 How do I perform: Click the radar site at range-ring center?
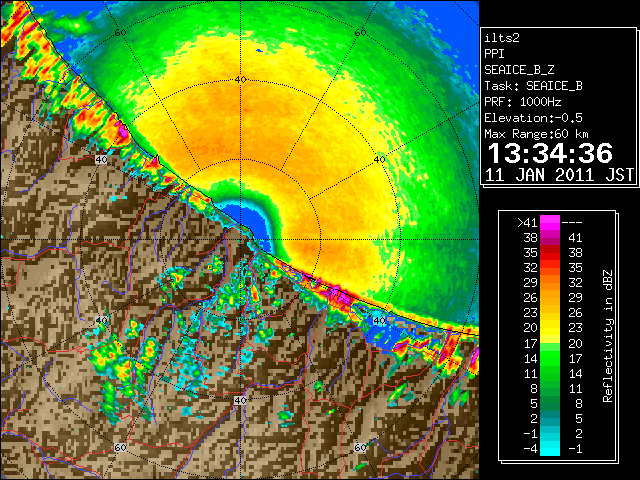(x=240, y=240)
